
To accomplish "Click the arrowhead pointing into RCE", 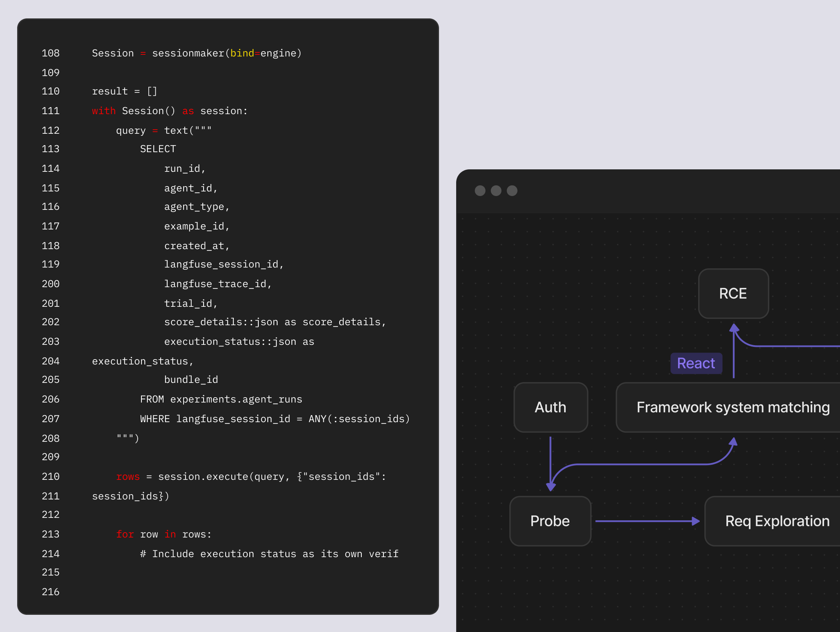I will coord(734,328).
